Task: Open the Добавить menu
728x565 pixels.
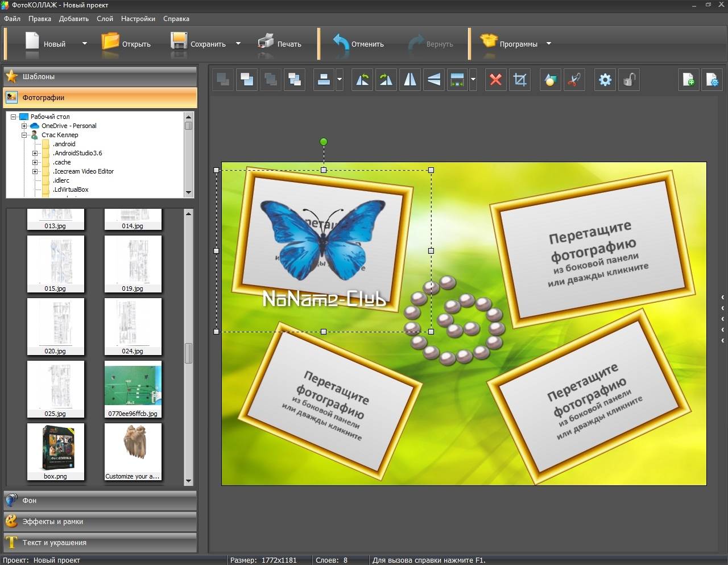Action: (x=74, y=19)
